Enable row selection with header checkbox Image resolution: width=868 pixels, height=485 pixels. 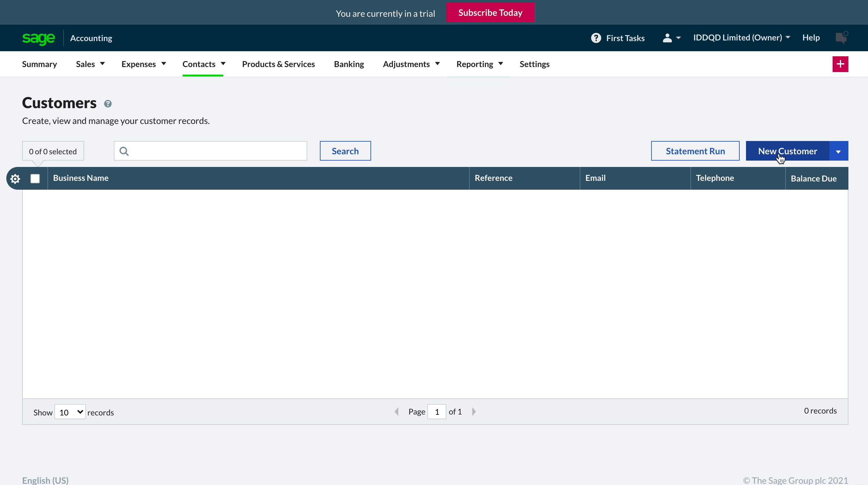(x=35, y=178)
